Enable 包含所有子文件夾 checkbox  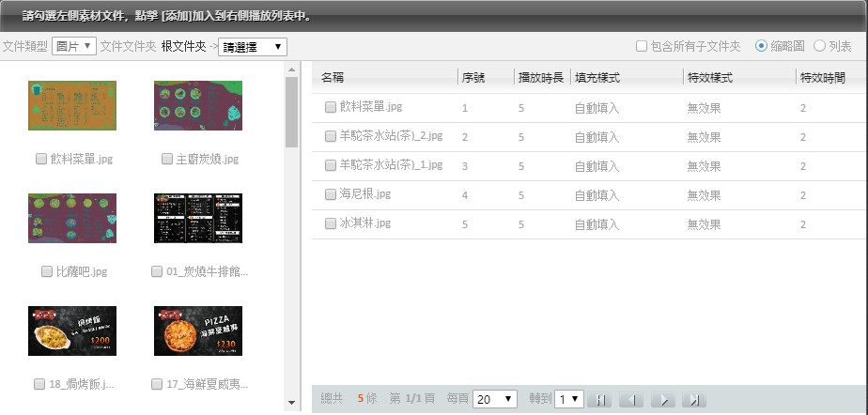641,46
